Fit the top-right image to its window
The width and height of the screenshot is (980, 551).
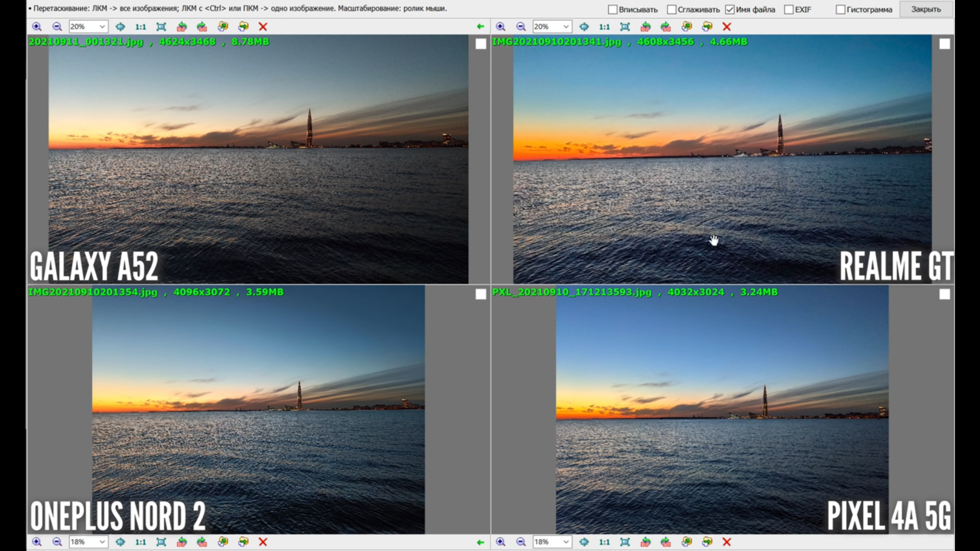coord(625,27)
